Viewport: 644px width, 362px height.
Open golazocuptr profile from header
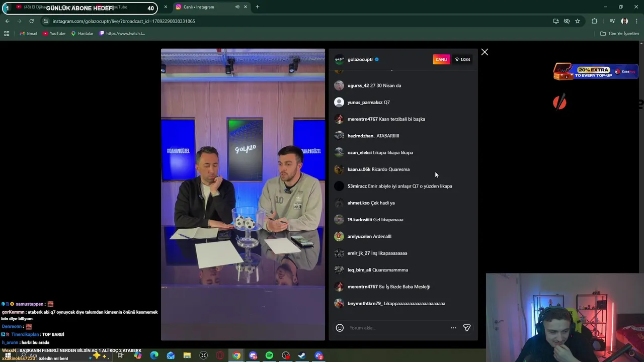coord(360,59)
